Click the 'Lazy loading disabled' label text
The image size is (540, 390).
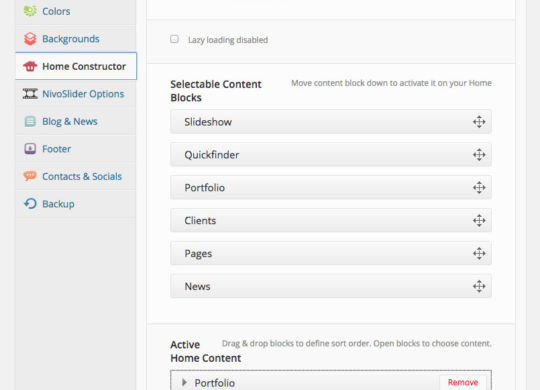click(228, 40)
